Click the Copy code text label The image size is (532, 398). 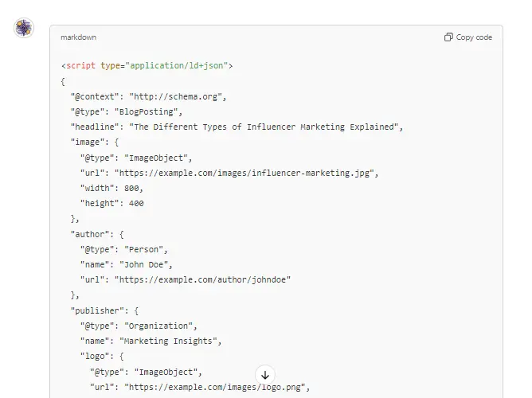click(474, 37)
